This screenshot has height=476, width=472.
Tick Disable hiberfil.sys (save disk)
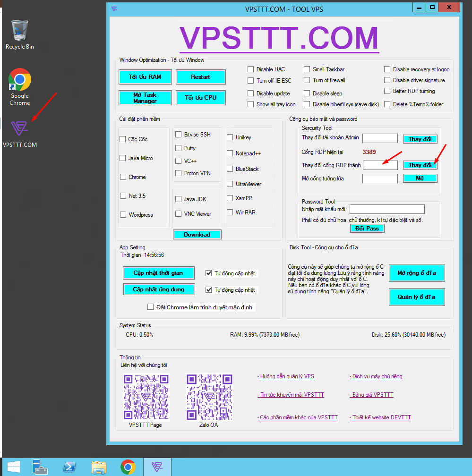[307, 104]
